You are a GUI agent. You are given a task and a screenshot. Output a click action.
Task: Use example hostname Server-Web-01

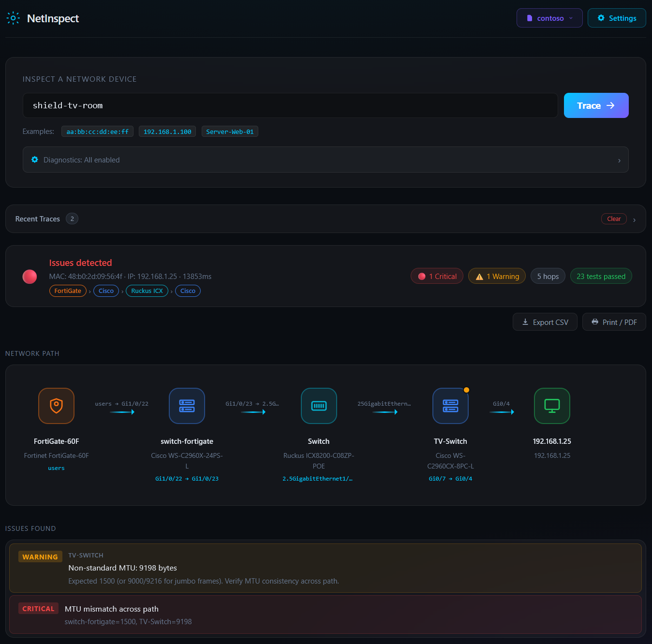230,132
